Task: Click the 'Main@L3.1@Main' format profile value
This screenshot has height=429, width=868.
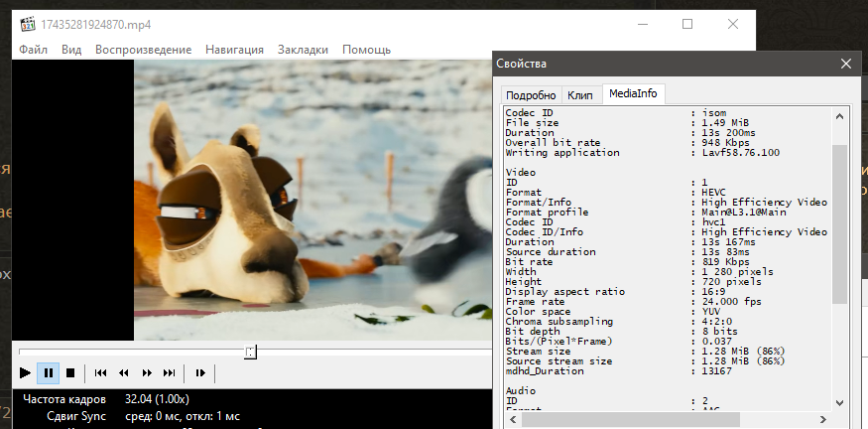Action: [x=744, y=213]
